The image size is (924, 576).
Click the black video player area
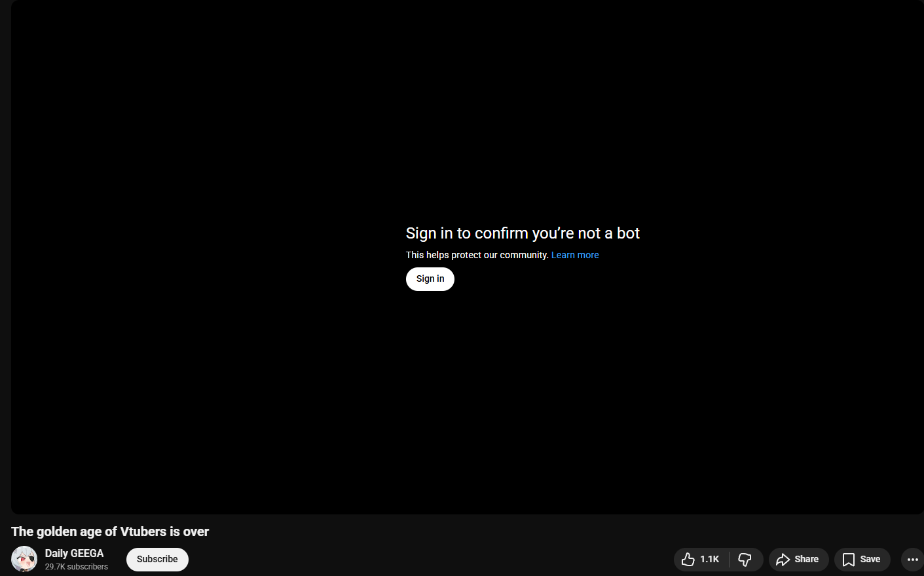[x=467, y=131]
